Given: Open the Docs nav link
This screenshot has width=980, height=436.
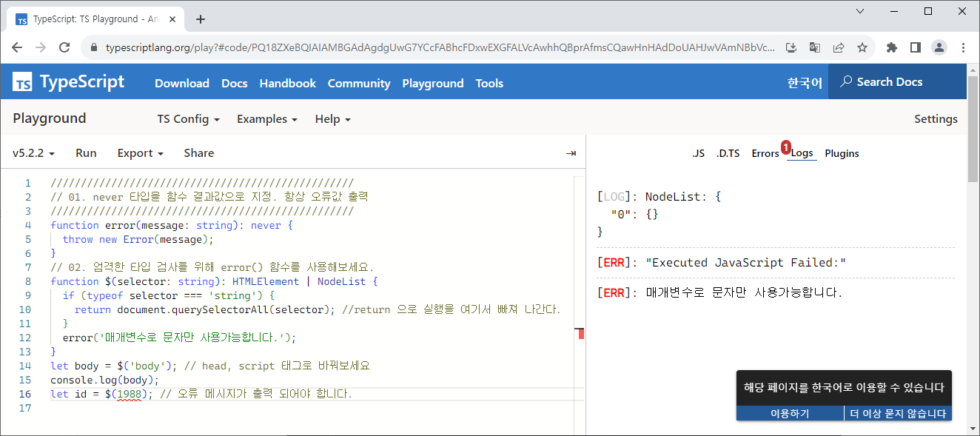Looking at the screenshot, I should pos(235,84).
